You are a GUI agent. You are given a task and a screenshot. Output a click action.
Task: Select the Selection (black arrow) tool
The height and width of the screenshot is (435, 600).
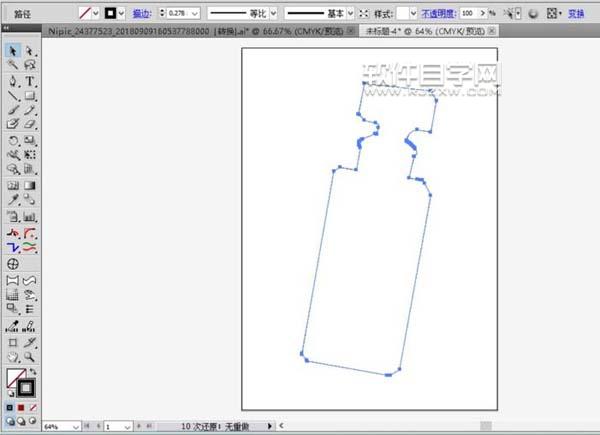13,51
